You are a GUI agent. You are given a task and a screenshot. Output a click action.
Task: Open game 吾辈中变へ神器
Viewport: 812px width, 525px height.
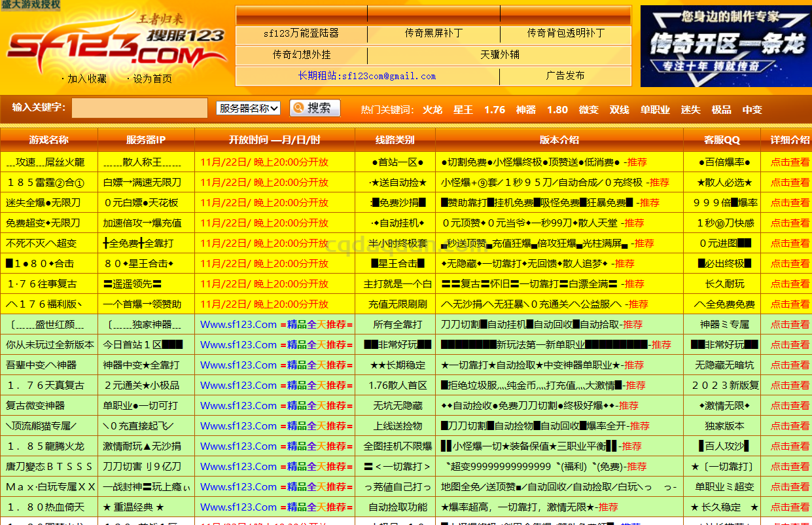pyautogui.click(x=41, y=365)
